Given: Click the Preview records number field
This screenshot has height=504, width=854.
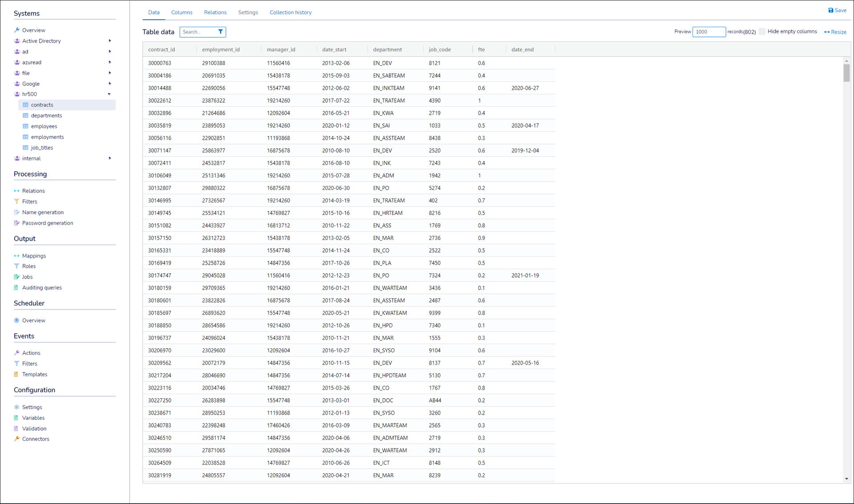Looking at the screenshot, I should 709,32.
